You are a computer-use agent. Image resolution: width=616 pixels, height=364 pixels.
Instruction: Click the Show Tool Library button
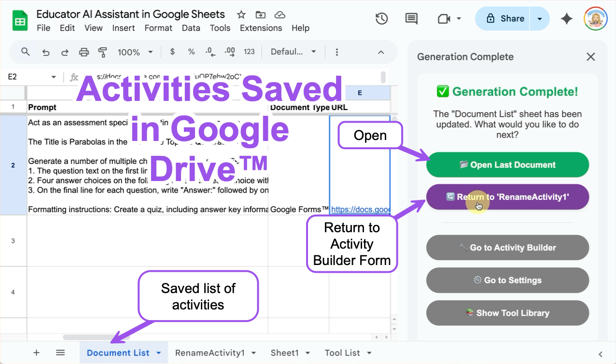pyautogui.click(x=507, y=313)
